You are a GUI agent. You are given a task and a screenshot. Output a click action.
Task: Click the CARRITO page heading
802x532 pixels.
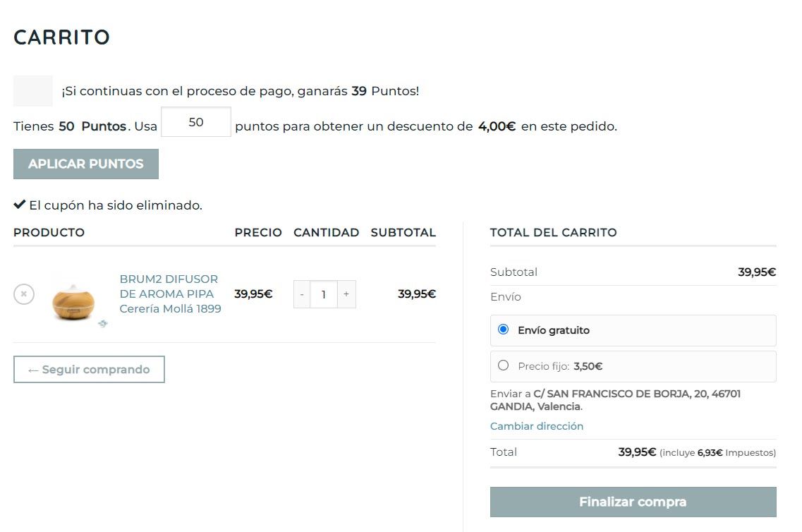(61, 37)
